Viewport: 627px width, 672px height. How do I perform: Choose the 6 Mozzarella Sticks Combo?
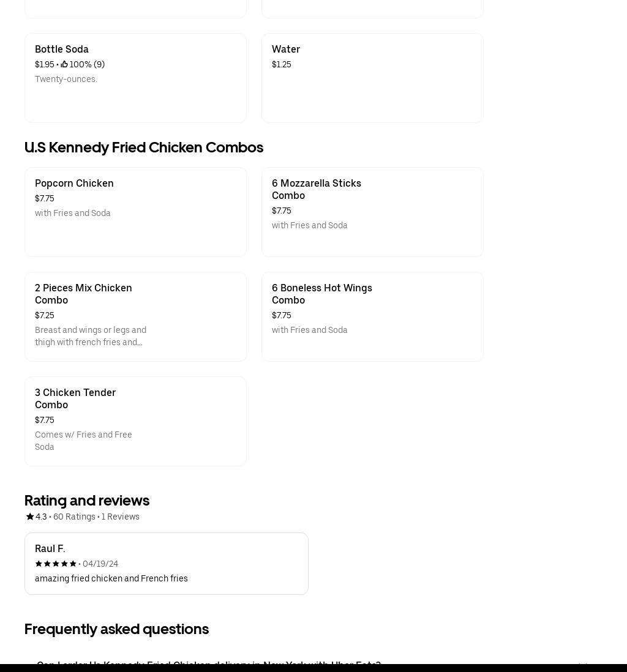[x=372, y=212]
